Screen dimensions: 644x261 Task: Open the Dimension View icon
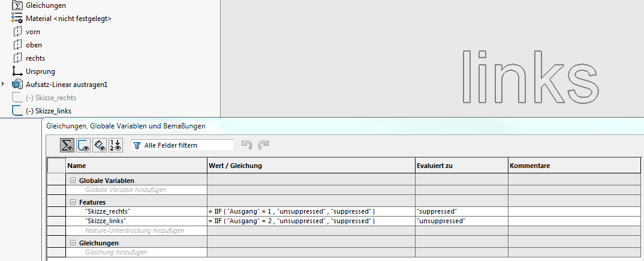(100, 145)
